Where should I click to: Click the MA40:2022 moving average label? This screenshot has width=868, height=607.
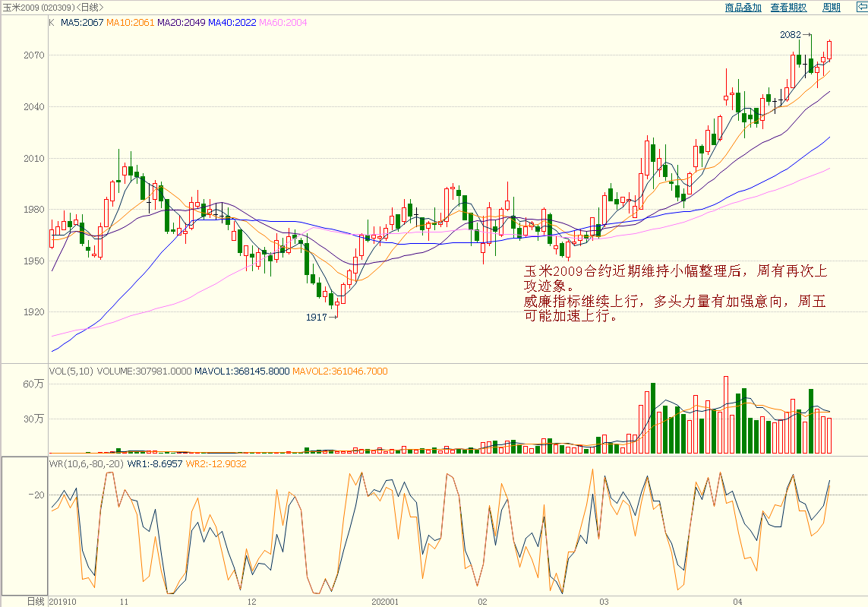click(x=232, y=23)
